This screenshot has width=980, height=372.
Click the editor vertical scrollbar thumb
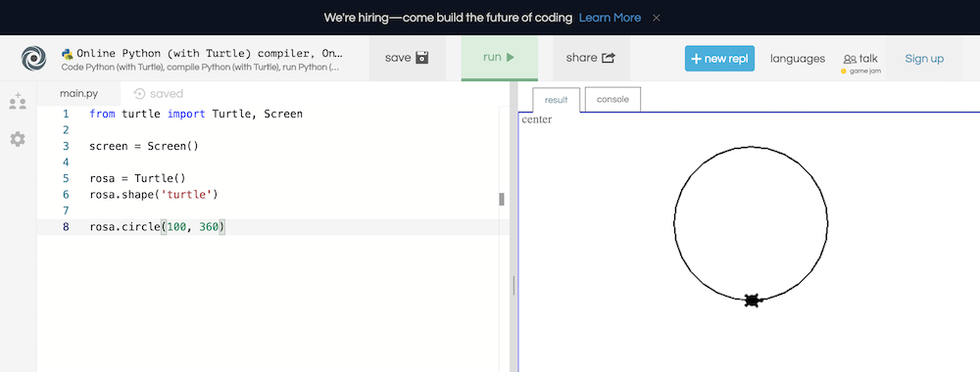[x=501, y=199]
